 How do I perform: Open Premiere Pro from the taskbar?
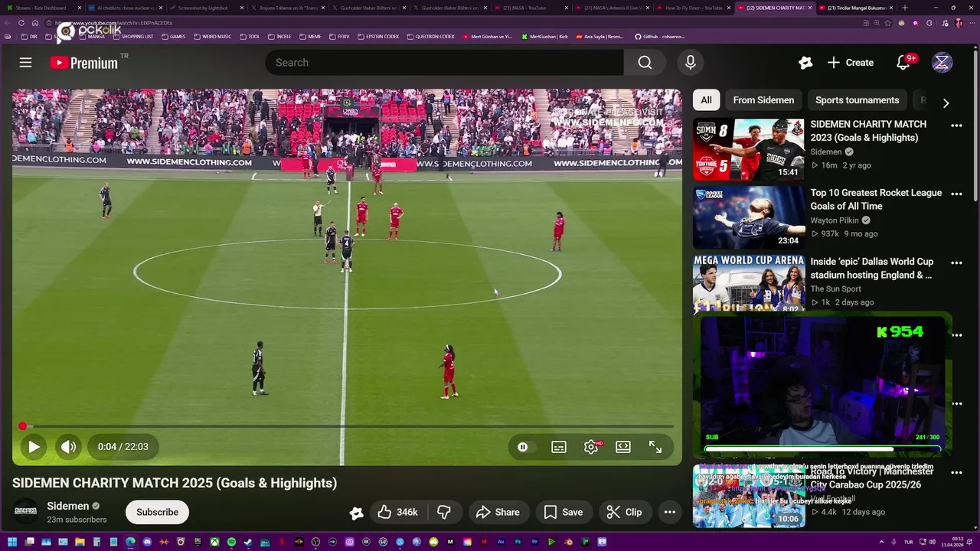pos(534,542)
